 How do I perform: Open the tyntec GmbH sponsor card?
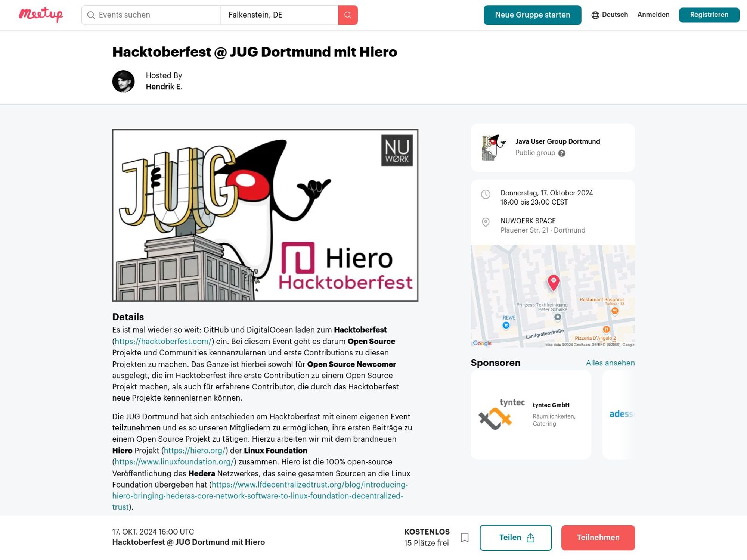[x=531, y=414]
